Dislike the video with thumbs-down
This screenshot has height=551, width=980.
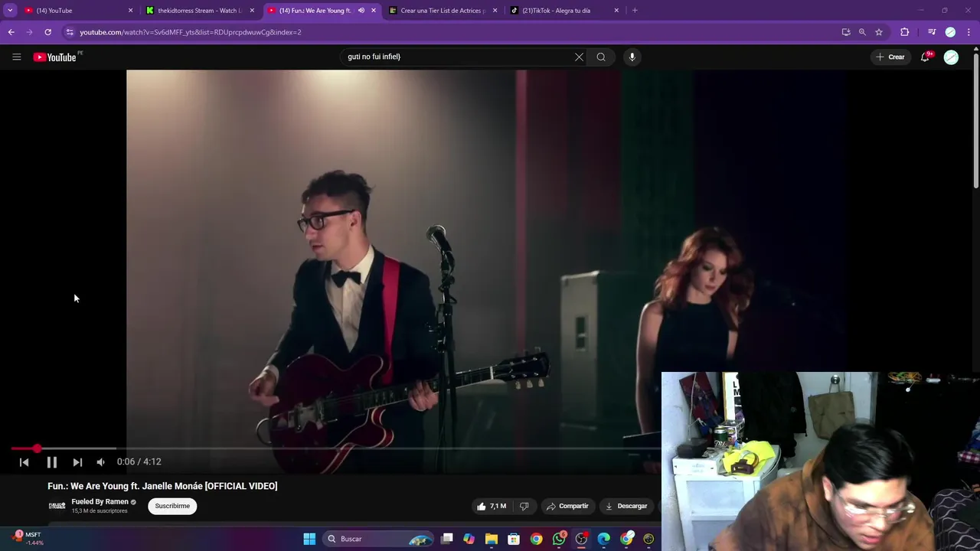tap(524, 506)
